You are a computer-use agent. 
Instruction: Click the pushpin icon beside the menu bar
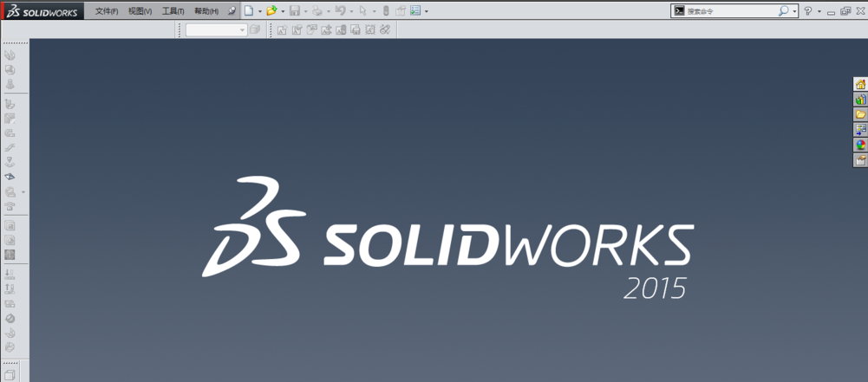(x=232, y=11)
